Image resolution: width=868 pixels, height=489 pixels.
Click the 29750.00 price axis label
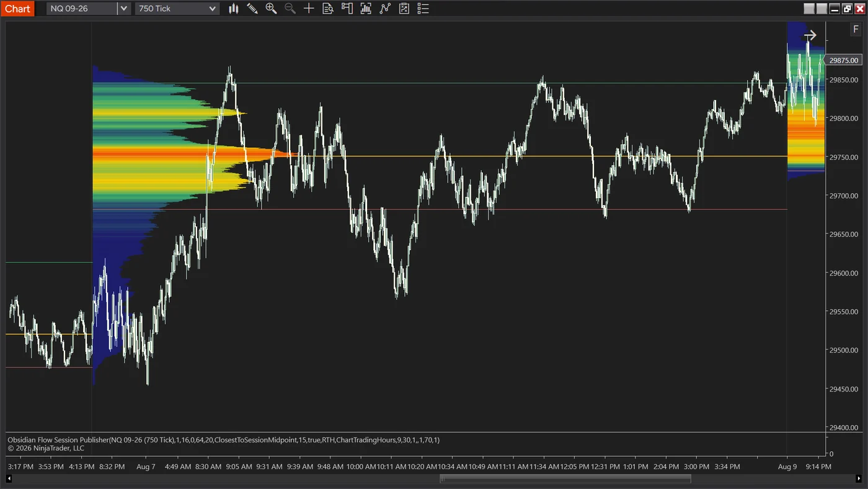pyautogui.click(x=844, y=157)
